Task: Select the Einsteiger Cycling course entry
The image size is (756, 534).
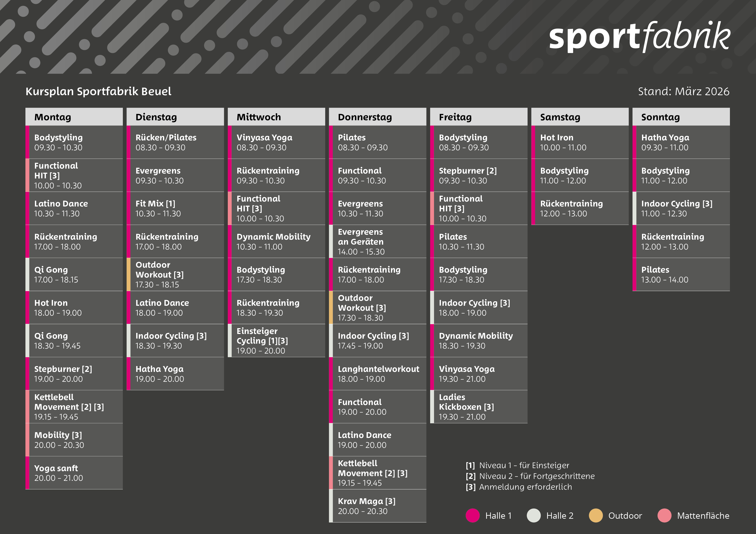Action: point(276,341)
